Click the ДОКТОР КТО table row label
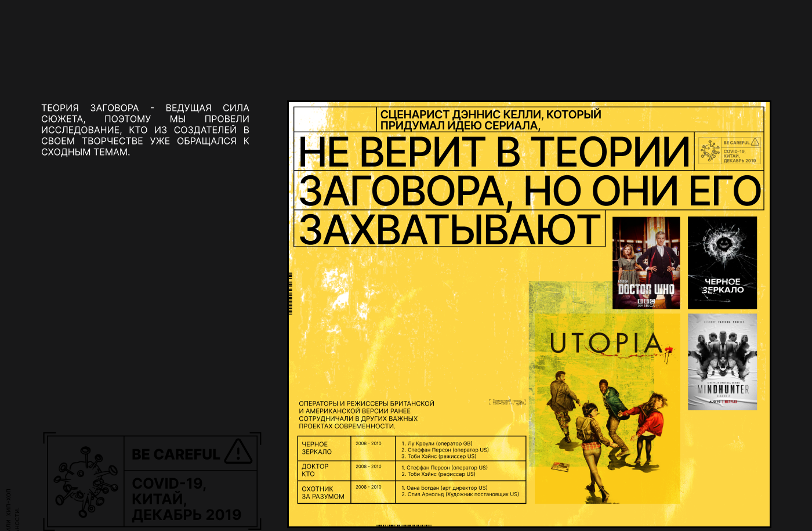The image size is (812, 531). pyautogui.click(x=315, y=470)
